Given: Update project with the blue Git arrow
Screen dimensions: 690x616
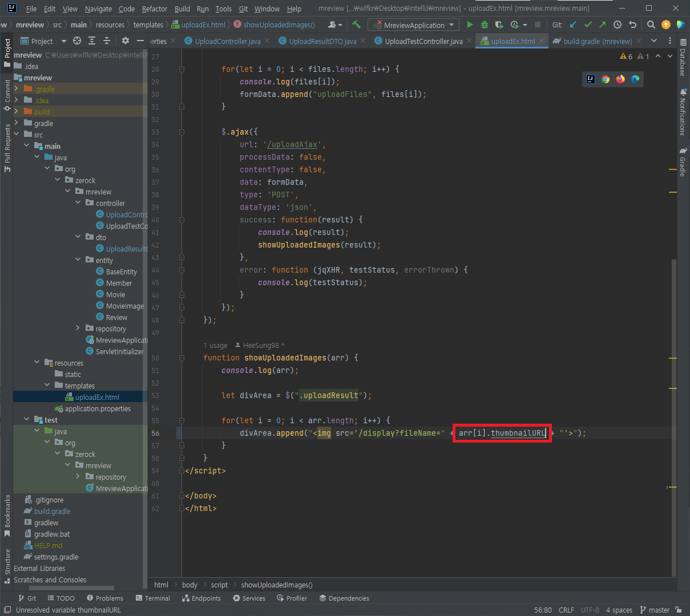Looking at the screenshot, I should pyautogui.click(x=573, y=25).
